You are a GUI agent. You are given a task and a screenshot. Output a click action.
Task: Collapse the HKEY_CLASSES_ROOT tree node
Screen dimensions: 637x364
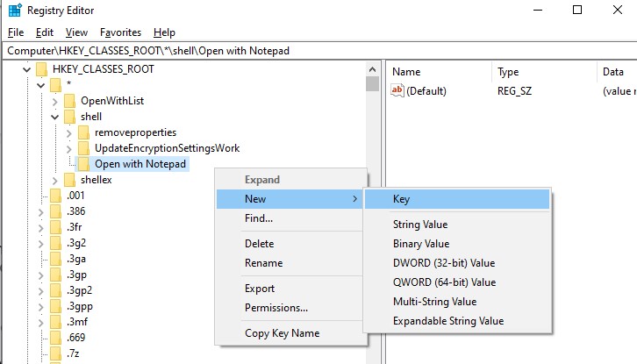click(25, 70)
